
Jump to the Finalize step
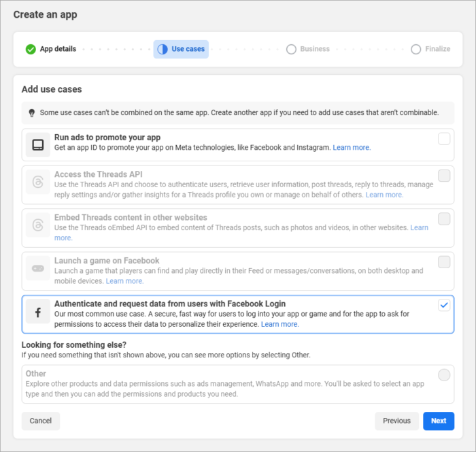(x=430, y=49)
